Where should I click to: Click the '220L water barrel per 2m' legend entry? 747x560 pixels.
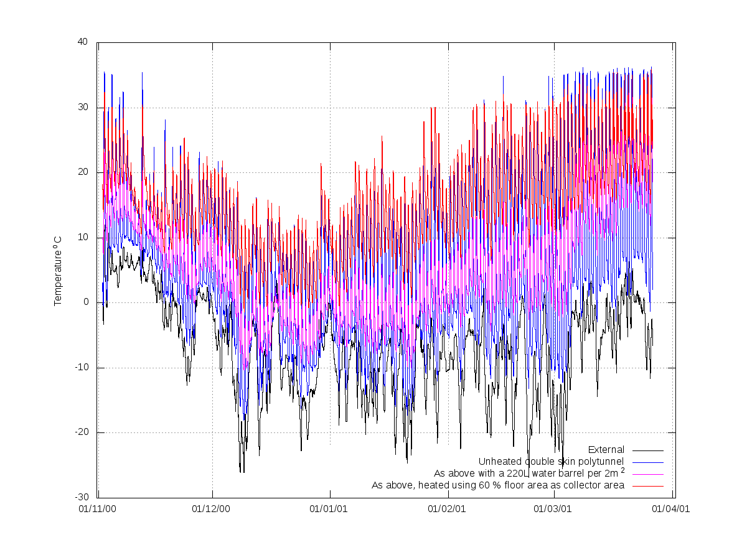tap(529, 473)
